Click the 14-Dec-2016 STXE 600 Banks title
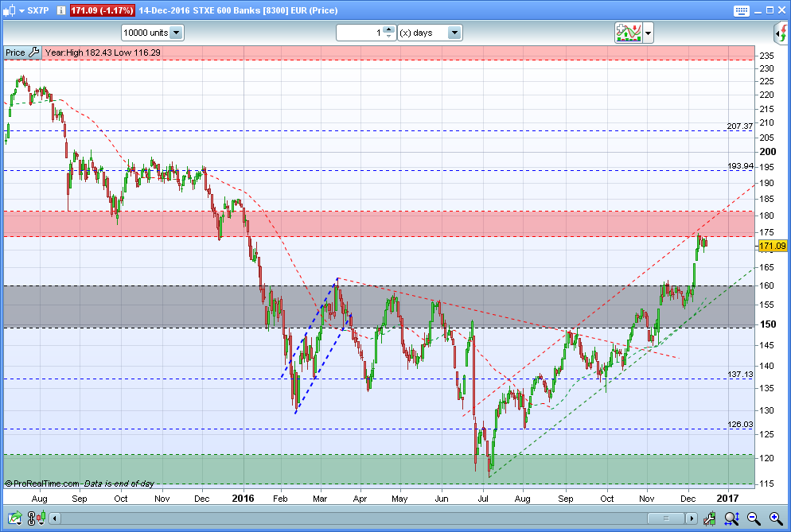Viewport: 791px width, 532px height. (x=238, y=10)
